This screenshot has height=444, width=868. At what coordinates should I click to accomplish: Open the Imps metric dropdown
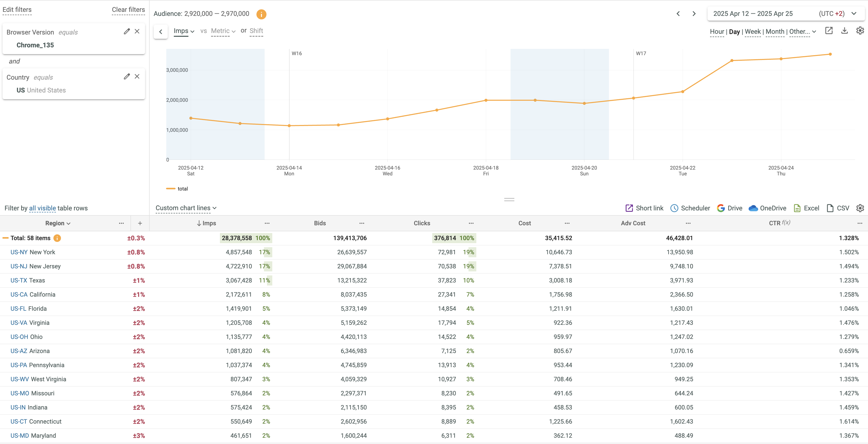(x=184, y=31)
